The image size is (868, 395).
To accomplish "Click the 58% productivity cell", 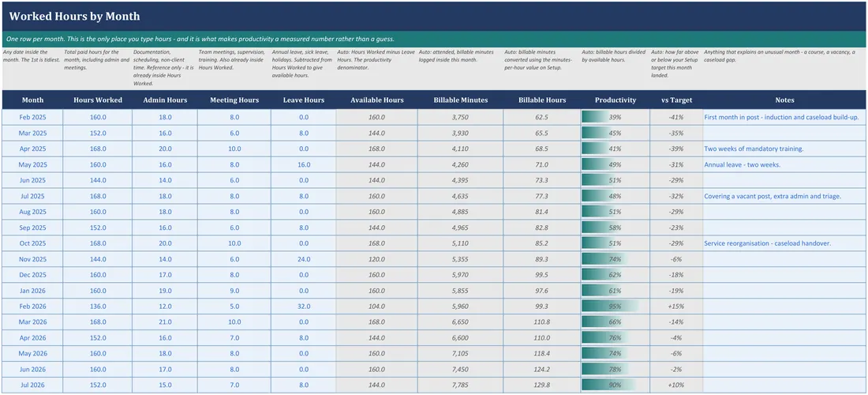I will click(x=615, y=228).
